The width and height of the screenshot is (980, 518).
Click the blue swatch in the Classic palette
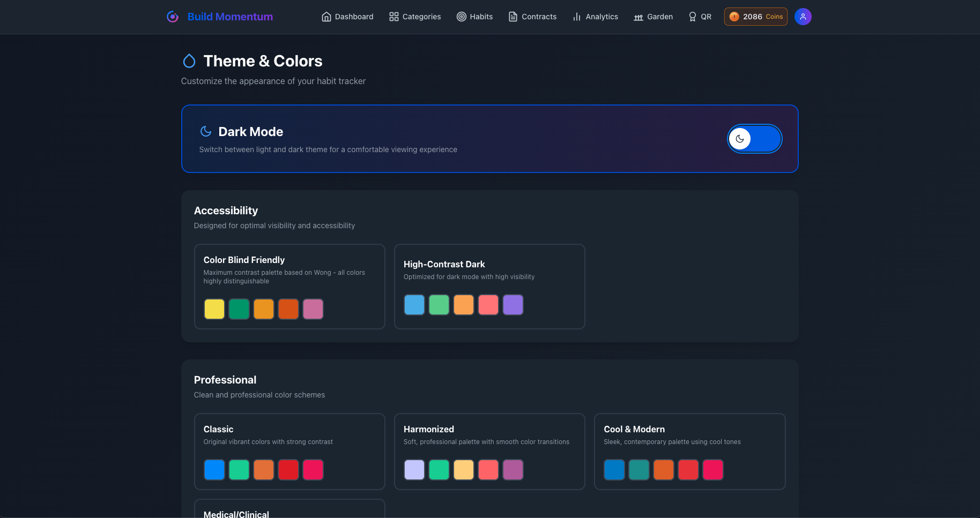[214, 470]
